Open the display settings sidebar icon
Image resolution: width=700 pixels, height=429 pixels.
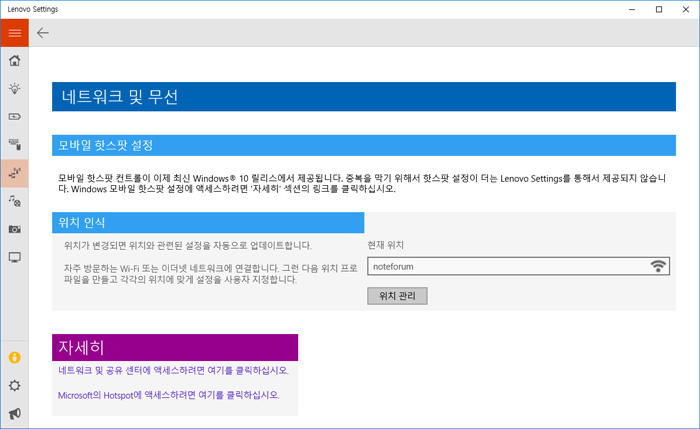pyautogui.click(x=14, y=257)
